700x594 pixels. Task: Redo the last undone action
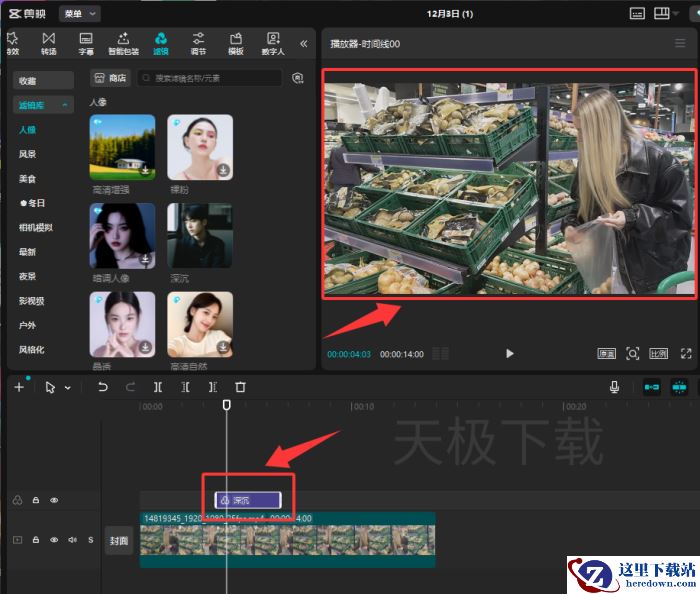(x=130, y=387)
